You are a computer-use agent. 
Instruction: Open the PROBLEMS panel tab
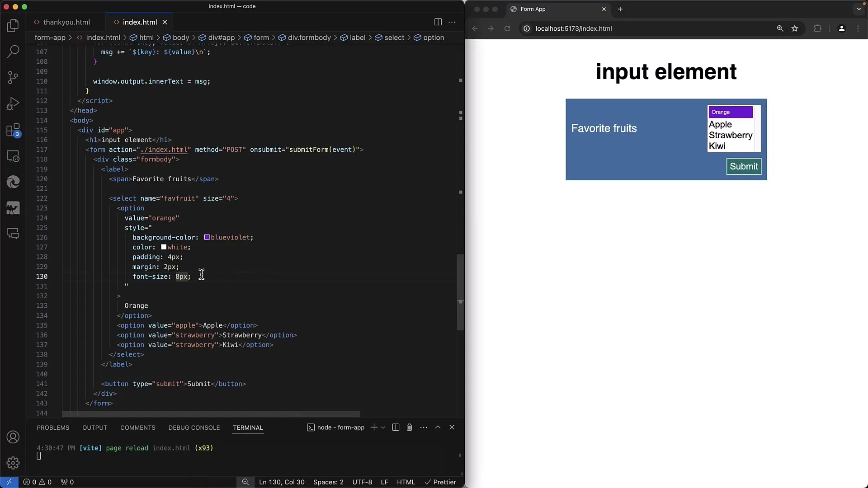53,427
